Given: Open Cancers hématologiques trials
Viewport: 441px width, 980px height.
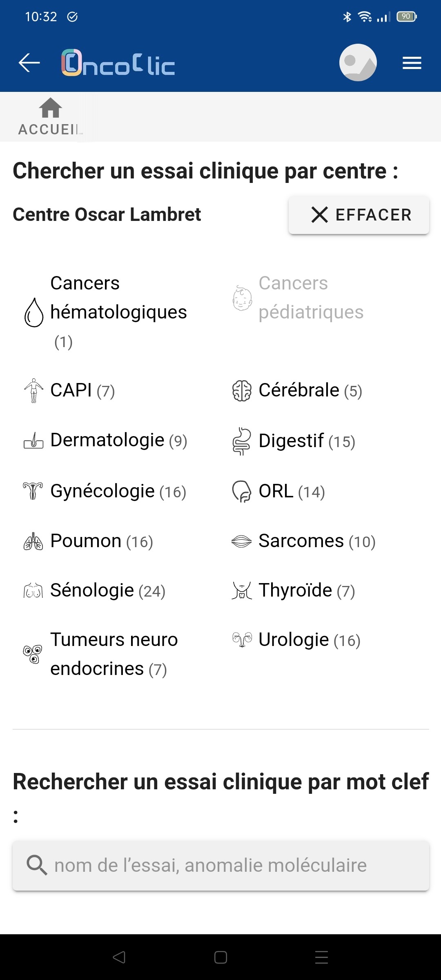Looking at the screenshot, I should click(x=118, y=312).
